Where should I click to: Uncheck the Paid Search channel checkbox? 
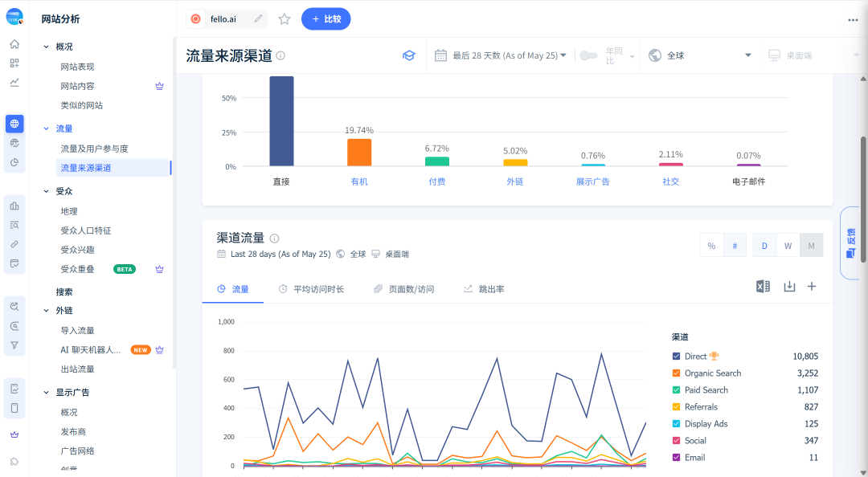tap(676, 390)
